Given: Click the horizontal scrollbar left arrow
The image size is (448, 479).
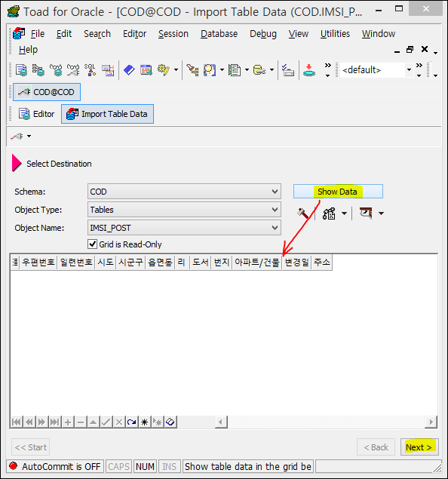Looking at the screenshot, I should click(x=221, y=422).
